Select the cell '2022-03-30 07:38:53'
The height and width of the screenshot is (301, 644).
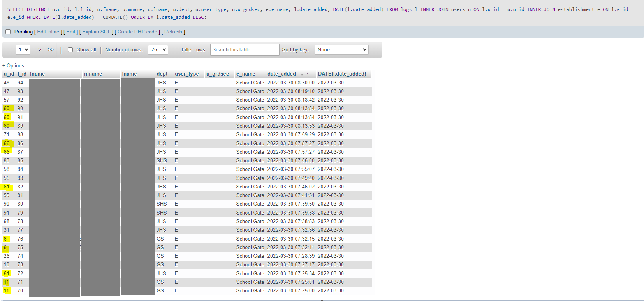[x=291, y=221]
